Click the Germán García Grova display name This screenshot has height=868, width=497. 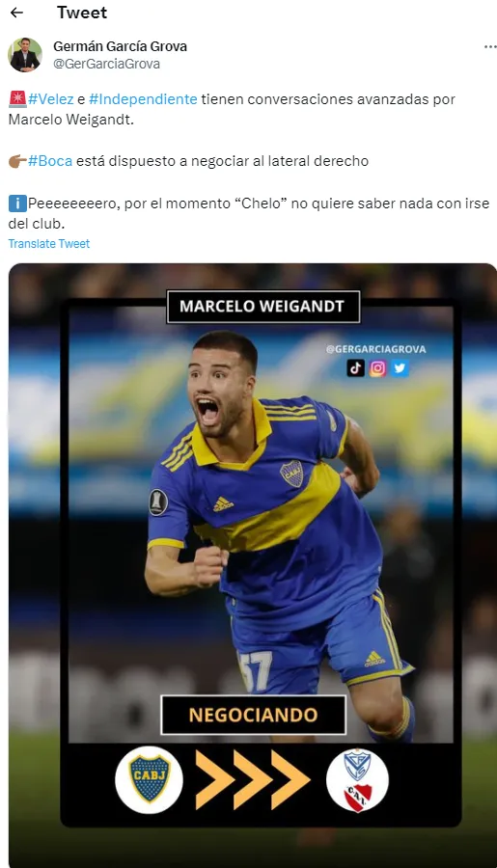pos(121,46)
